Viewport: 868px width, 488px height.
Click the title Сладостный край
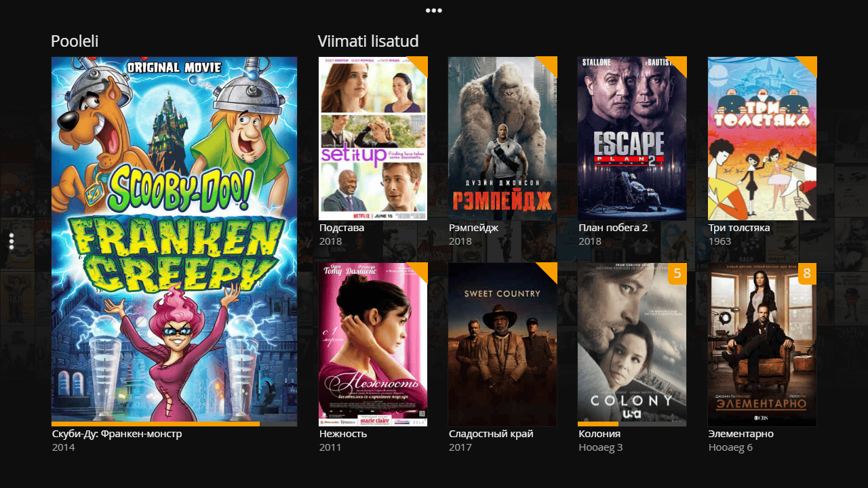(x=491, y=434)
